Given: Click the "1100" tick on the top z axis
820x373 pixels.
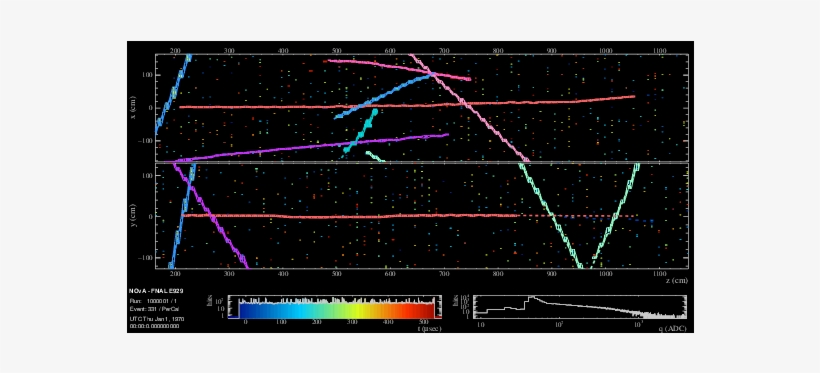Looking at the screenshot, I should [x=659, y=51].
